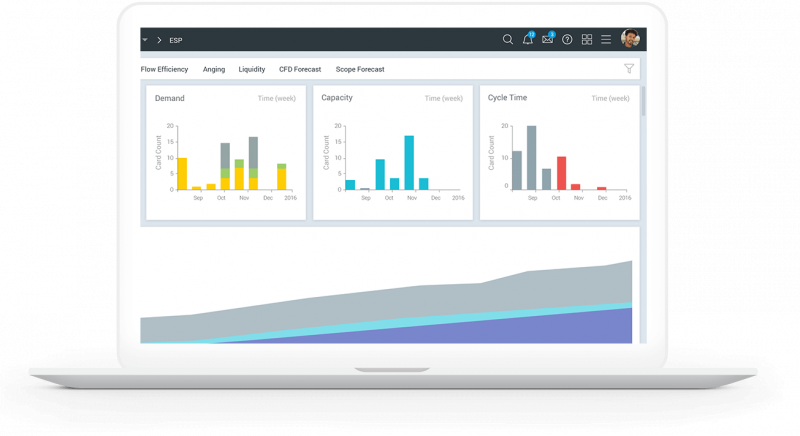This screenshot has width=800, height=436.
Task: Click the tallest teal Capacity bar
Action: click(x=409, y=163)
